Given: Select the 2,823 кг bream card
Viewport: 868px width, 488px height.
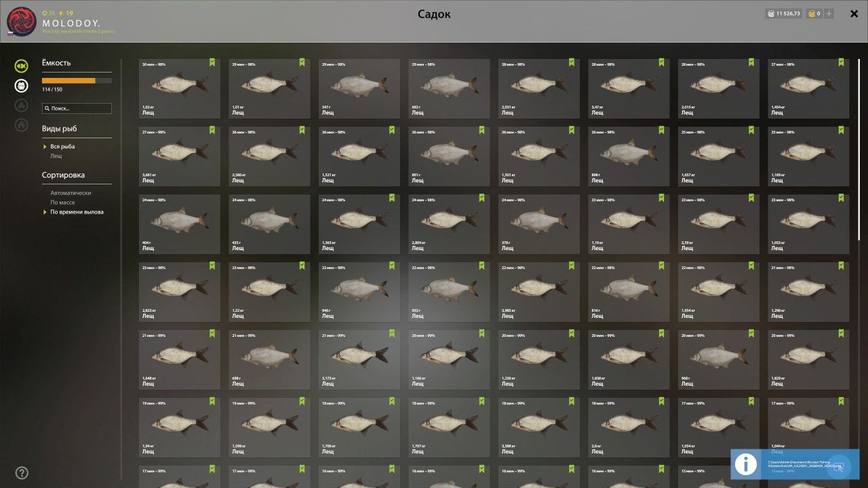Looking at the screenshot, I should [180, 292].
